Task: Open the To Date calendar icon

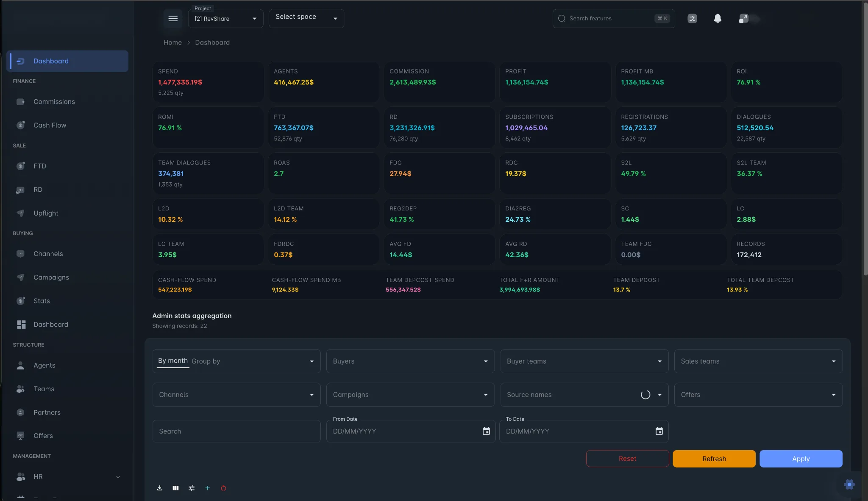Action: pos(659,431)
